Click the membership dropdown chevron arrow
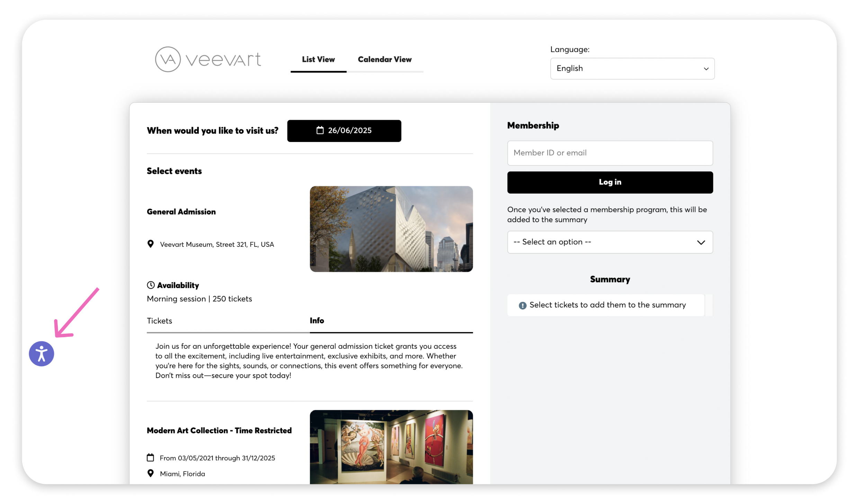The height and width of the screenshot is (504, 865). coord(701,242)
